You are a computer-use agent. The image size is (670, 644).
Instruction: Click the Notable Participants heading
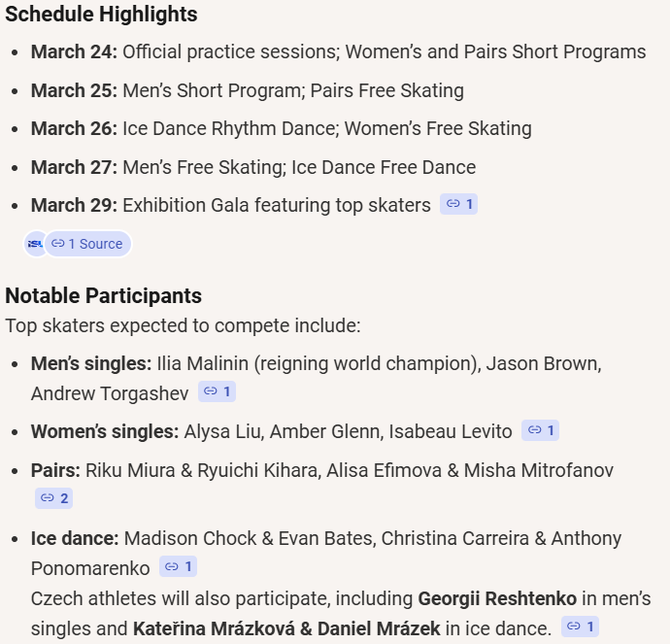[x=103, y=296]
